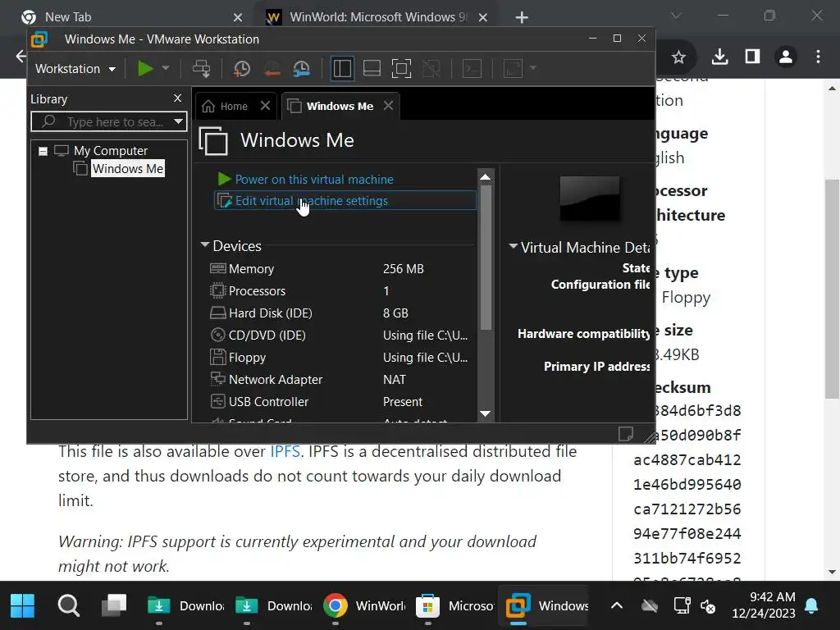Screen dimensions: 840x630
Task: Close the Library panel
Action: (178, 98)
